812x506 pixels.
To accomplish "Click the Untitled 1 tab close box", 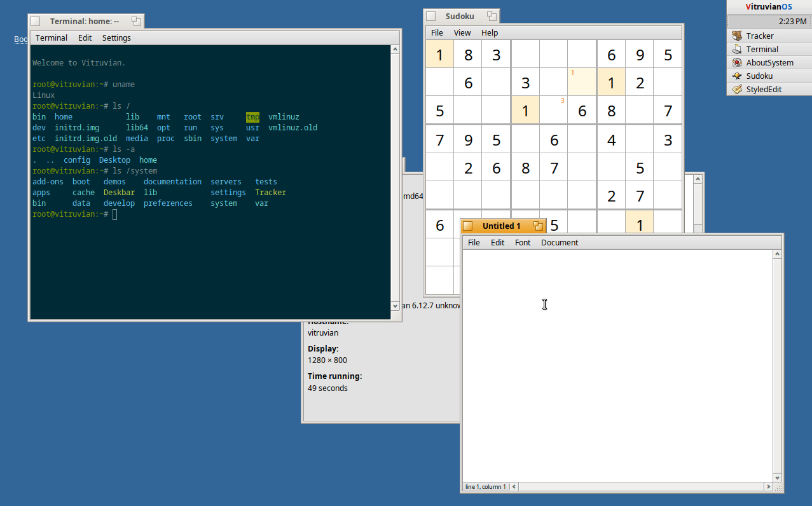I will pos(468,226).
